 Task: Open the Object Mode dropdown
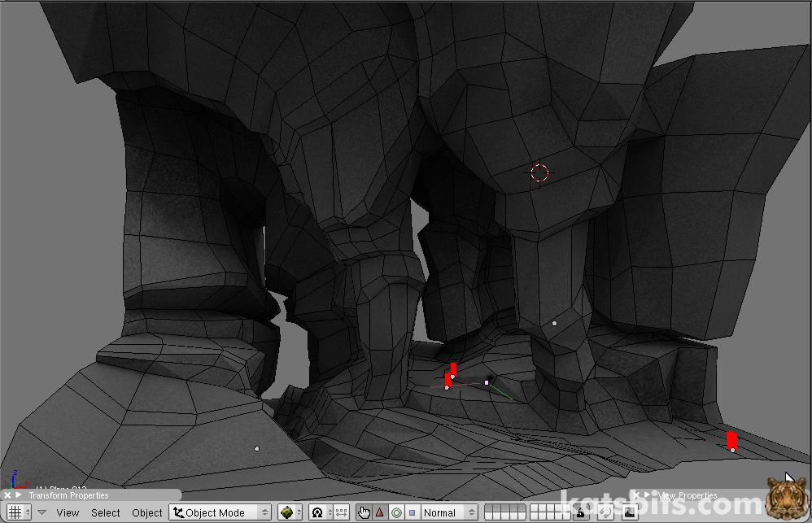coord(220,512)
